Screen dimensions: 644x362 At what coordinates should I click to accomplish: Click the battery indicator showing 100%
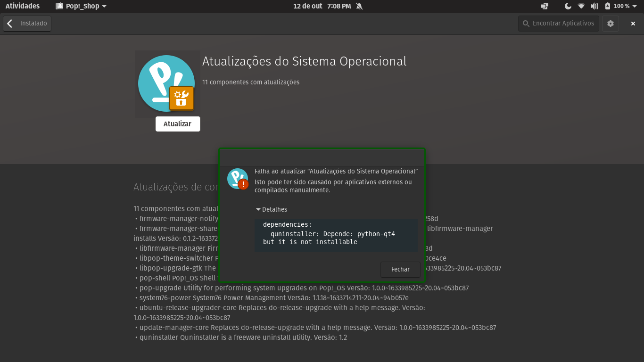coord(617,6)
